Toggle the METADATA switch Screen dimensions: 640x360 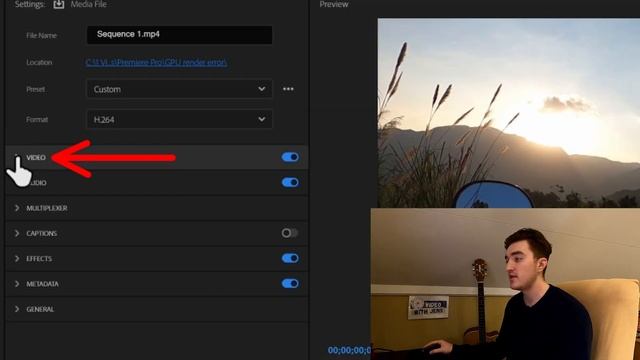pos(290,284)
